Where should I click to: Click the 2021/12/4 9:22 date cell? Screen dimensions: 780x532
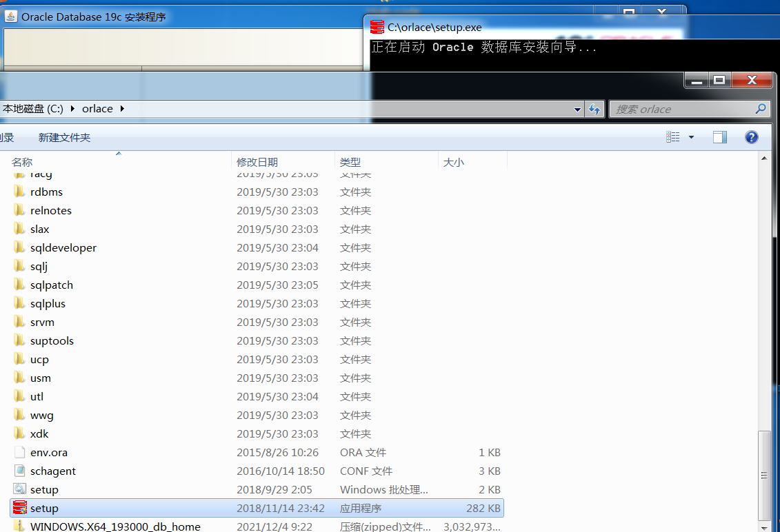274,526
